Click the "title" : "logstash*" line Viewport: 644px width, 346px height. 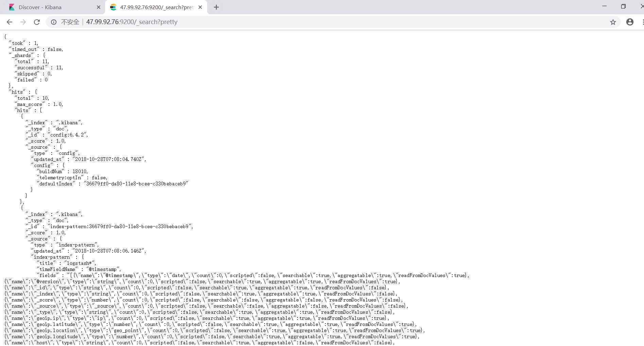[x=66, y=263]
